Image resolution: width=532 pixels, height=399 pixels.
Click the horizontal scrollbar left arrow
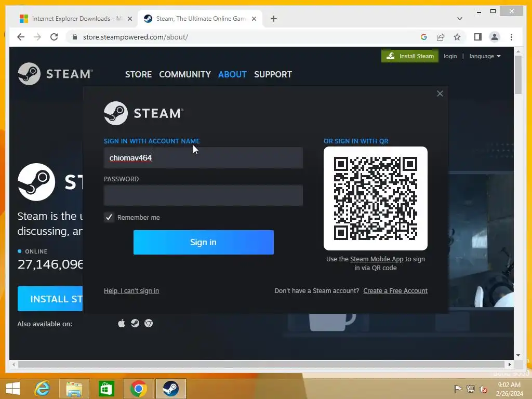14,364
